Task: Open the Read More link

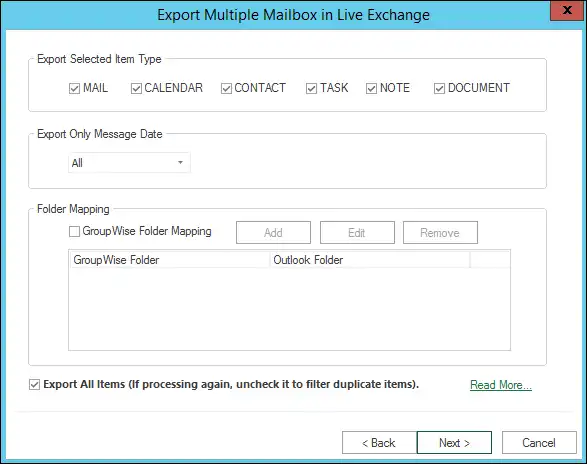Action: click(501, 385)
